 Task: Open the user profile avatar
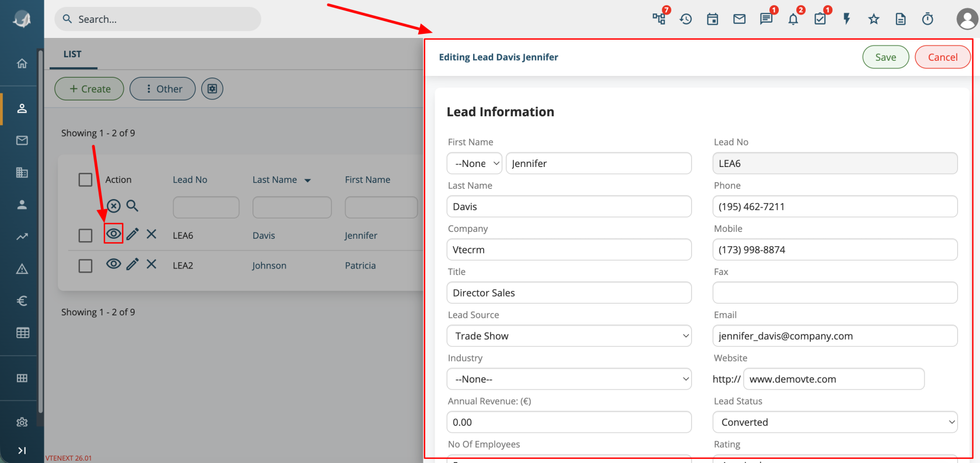(x=967, y=19)
